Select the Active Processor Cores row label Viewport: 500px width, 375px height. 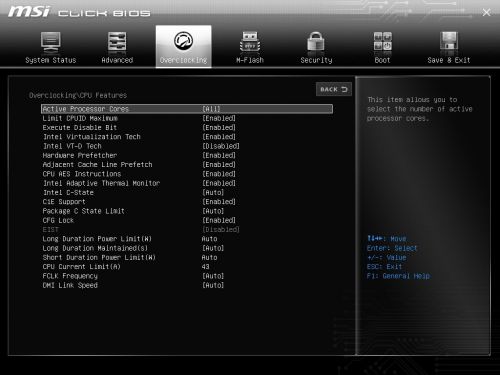pos(85,109)
